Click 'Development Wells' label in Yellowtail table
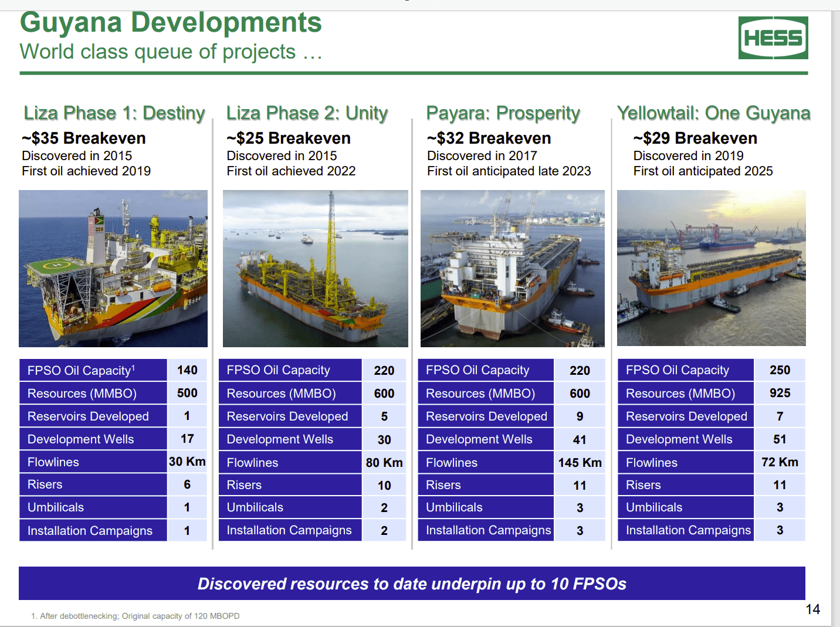Viewport: 840px width, 627px height. point(679,439)
